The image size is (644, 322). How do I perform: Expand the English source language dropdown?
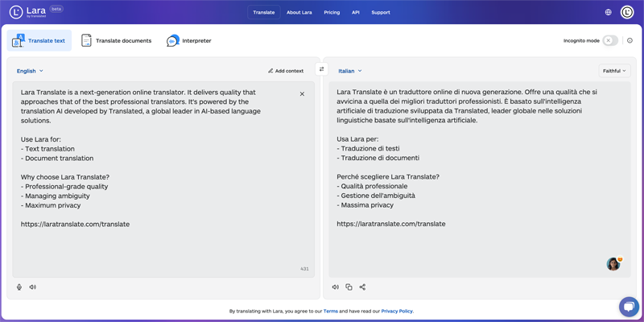pyautogui.click(x=31, y=71)
